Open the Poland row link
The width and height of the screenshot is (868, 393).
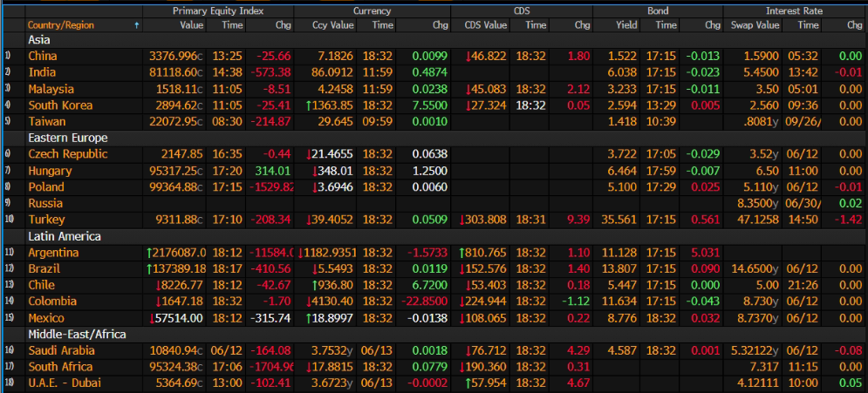coord(46,186)
